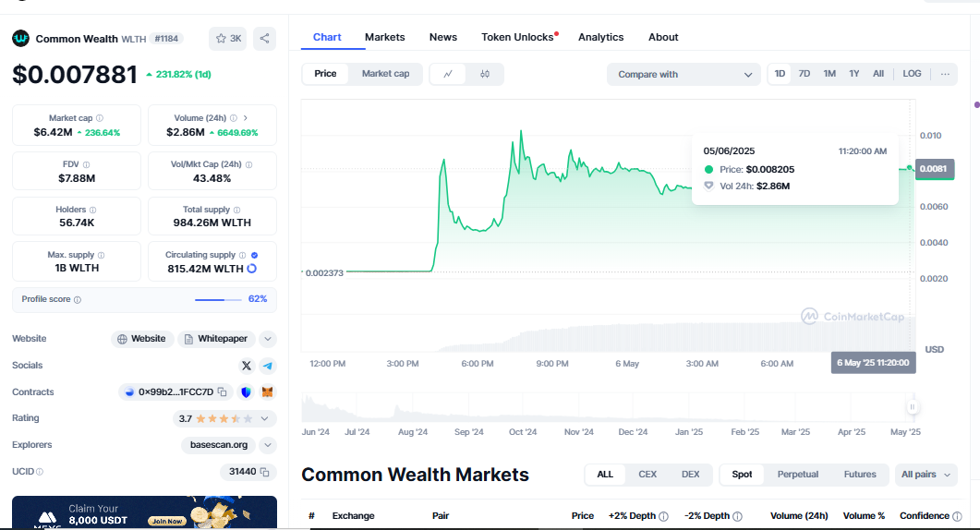
Task: Sort markets table by Volume (24h)
Action: 799,516
